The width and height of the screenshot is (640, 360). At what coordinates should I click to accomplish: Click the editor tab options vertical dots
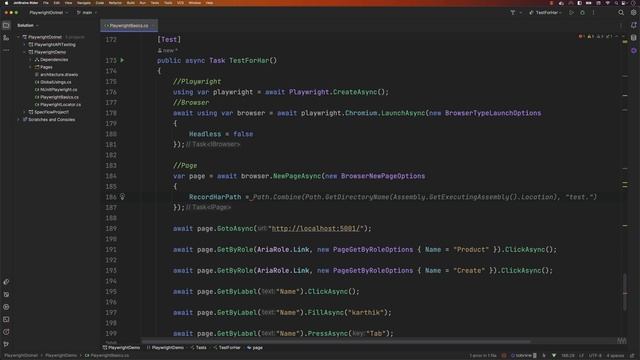[621, 25]
